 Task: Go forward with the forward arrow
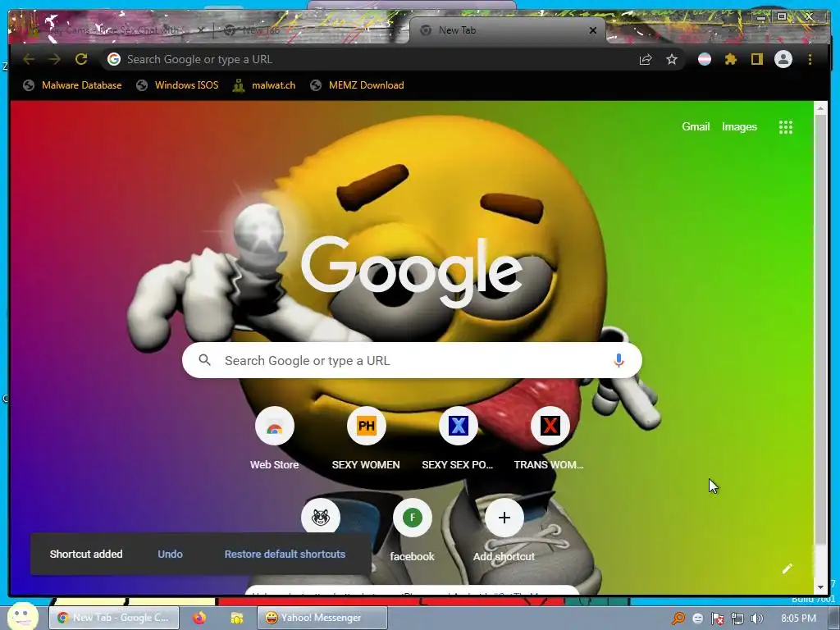tap(55, 59)
